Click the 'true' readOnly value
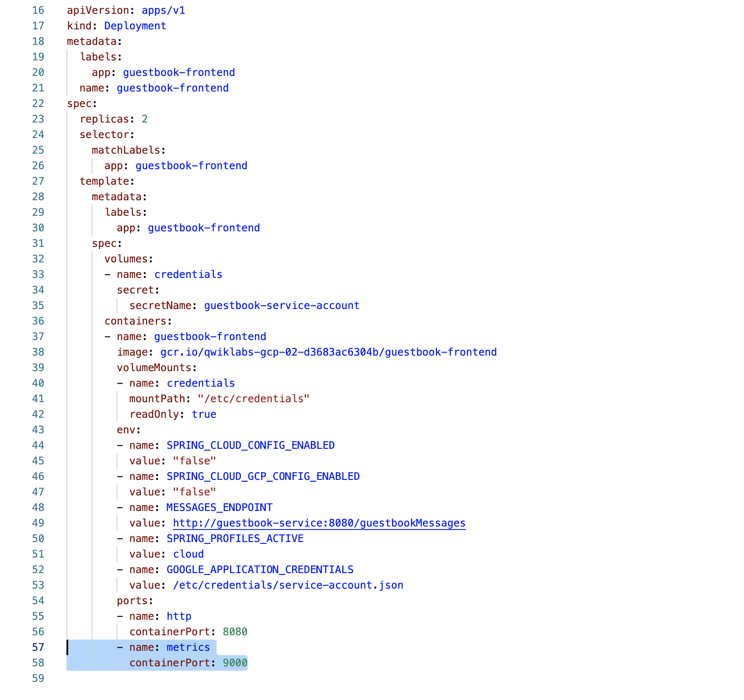The image size is (744, 700). (204, 414)
